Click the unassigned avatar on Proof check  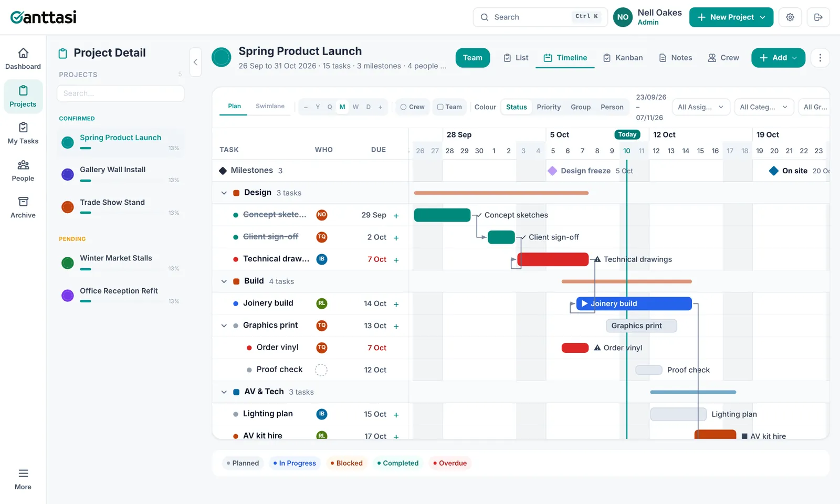coord(321,370)
